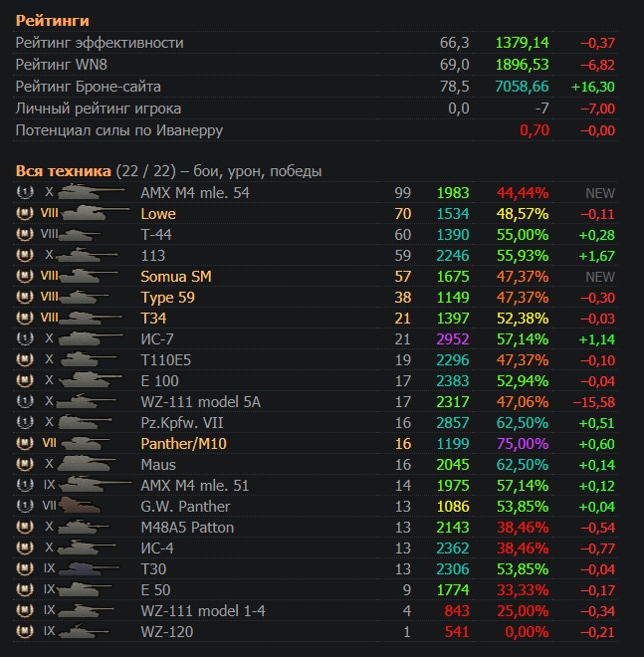Click the ИС-7 tank silhouette icon
644x657 pixels.
pos(90,338)
